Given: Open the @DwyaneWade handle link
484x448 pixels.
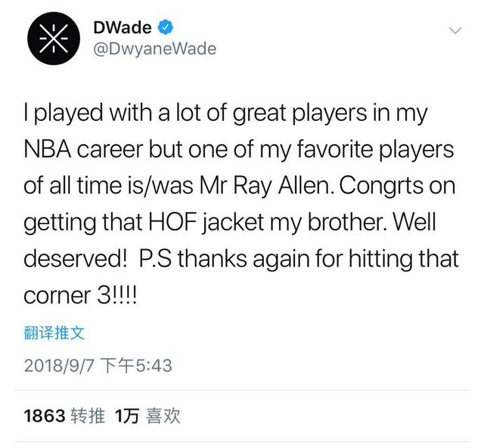Looking at the screenshot, I should coord(154,48).
